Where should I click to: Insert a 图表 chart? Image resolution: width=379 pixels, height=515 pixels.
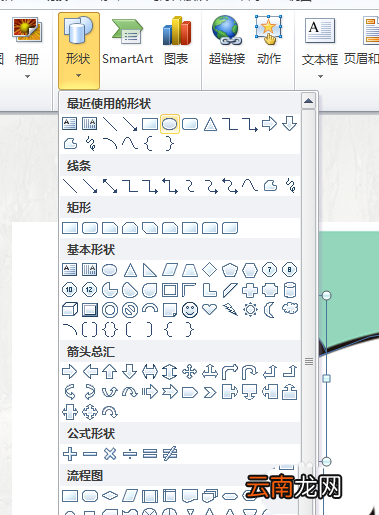(x=176, y=41)
